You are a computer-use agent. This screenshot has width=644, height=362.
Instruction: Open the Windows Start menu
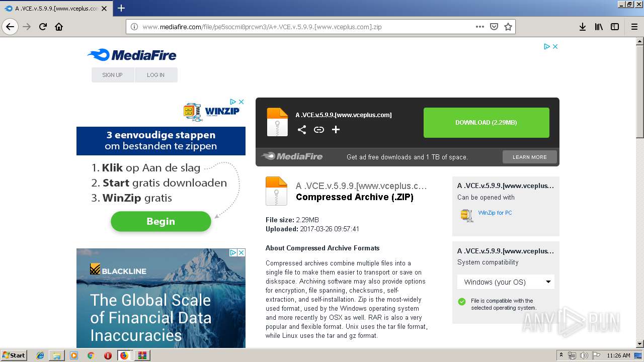[x=14, y=355]
